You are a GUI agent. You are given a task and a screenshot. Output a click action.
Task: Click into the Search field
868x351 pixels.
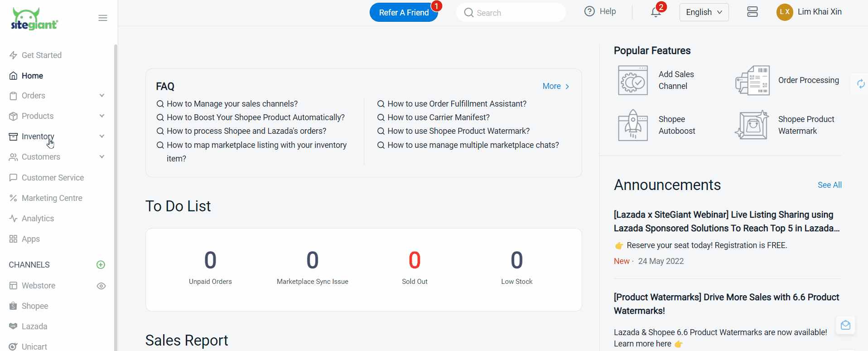coord(511,13)
